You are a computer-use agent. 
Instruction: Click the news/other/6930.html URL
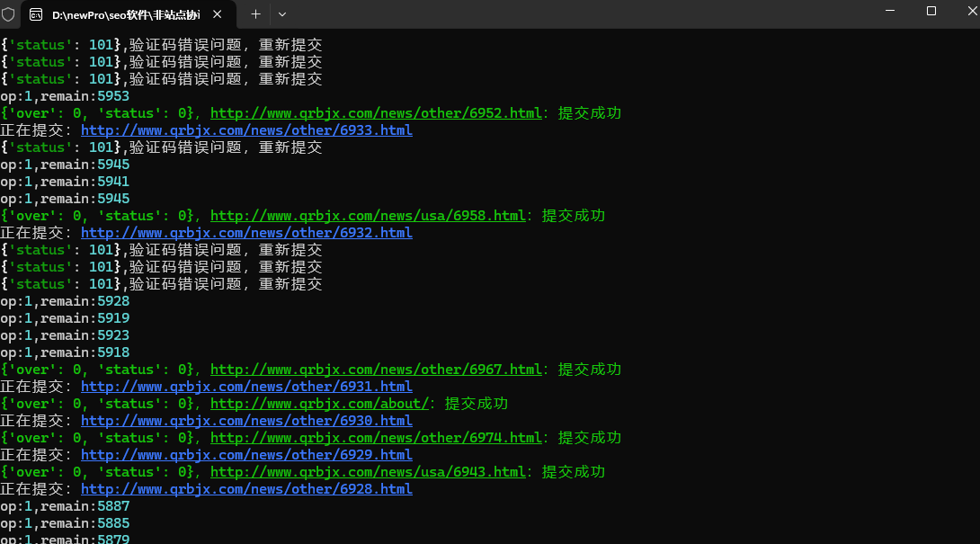246,421
